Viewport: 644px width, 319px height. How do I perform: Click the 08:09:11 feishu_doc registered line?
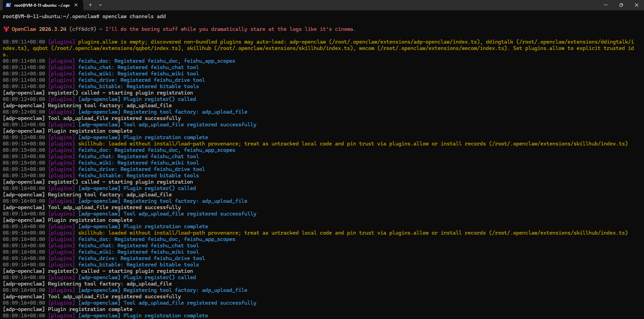[119, 61]
